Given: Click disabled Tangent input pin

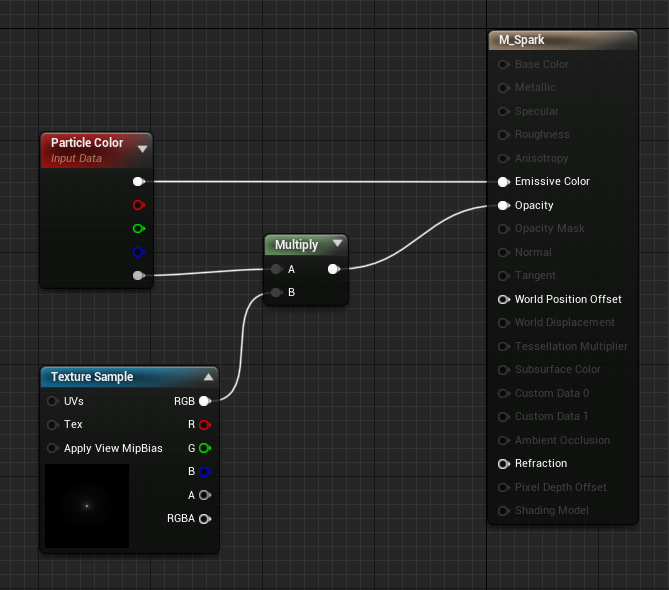Looking at the screenshot, I should pos(504,276).
